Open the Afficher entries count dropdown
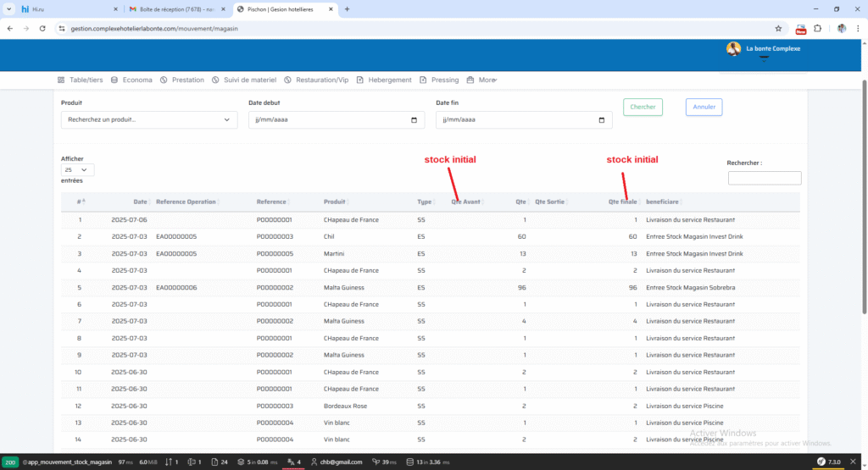The height and width of the screenshot is (470, 868). [77, 169]
